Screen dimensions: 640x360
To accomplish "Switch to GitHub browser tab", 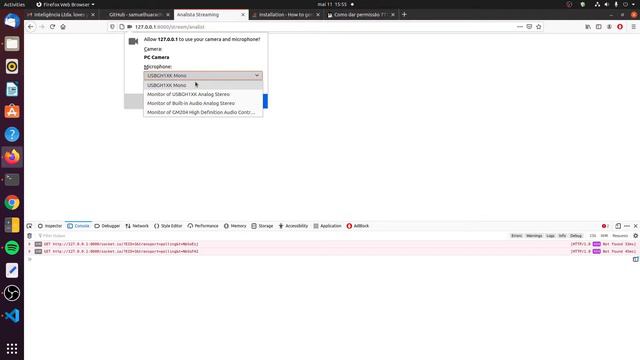I will [x=136, y=14].
